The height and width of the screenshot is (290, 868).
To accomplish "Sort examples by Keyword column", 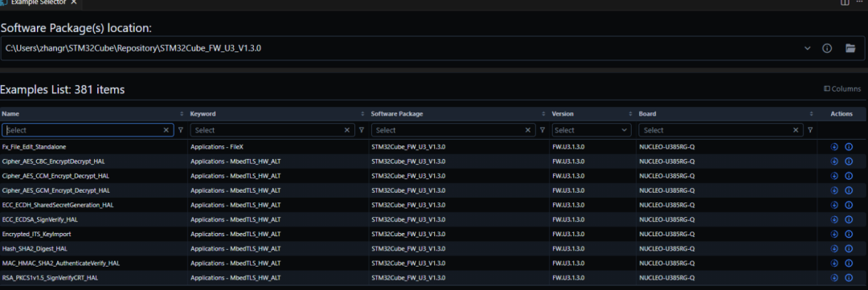I will tap(362, 113).
